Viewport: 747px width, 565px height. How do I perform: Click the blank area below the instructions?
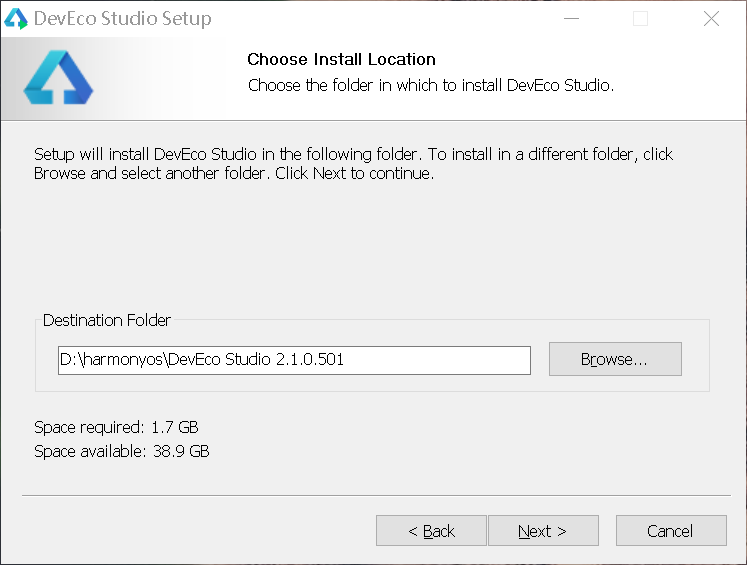coord(372,250)
